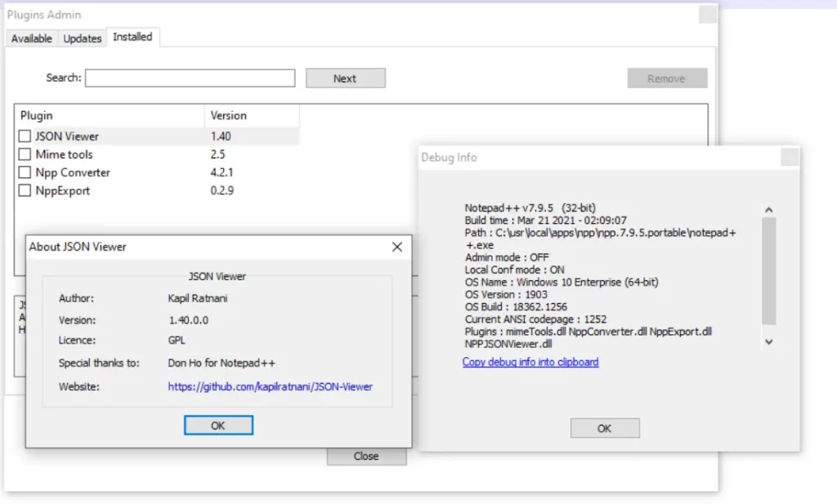Click the Current ANSI codepage : 1252 line
The width and height of the screenshot is (837, 504).
535,319
